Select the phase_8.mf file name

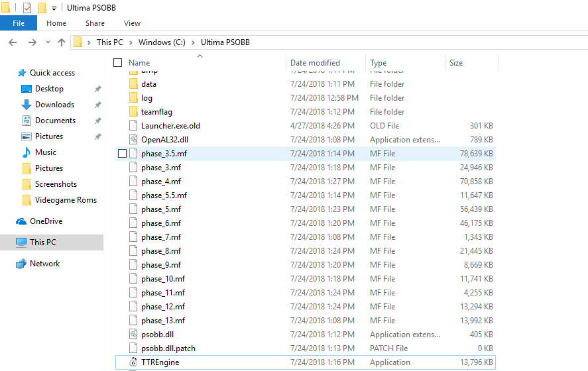point(161,250)
